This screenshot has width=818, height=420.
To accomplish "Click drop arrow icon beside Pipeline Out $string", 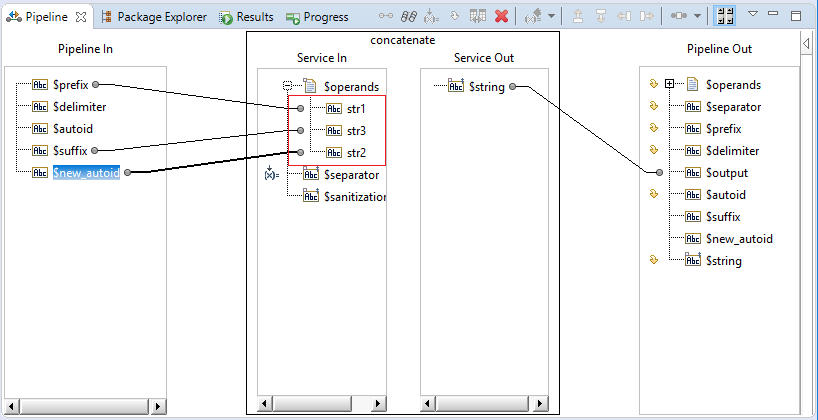I will tap(653, 259).
